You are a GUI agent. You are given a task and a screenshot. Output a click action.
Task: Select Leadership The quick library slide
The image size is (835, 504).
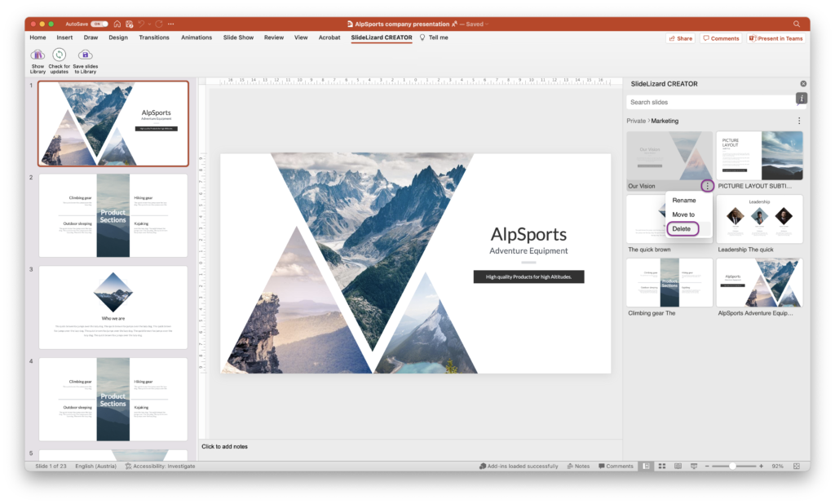tap(759, 219)
